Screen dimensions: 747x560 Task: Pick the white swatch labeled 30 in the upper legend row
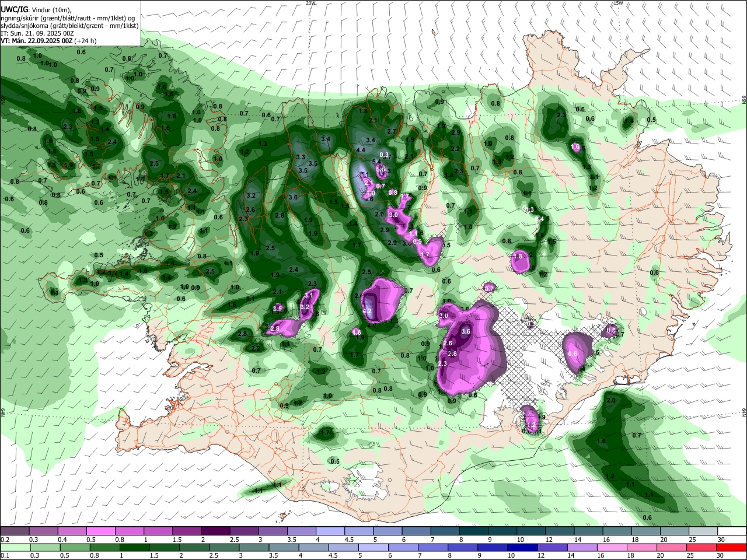coord(732,531)
